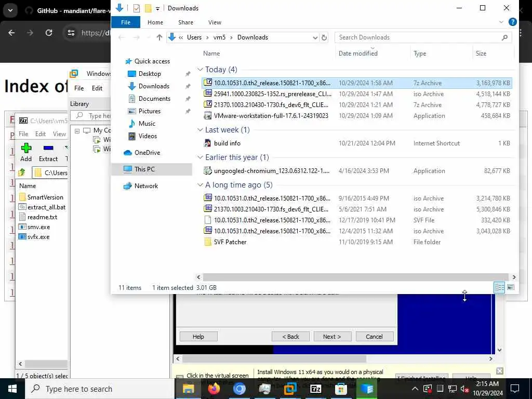Click the build info shortcut icon

click(207, 143)
